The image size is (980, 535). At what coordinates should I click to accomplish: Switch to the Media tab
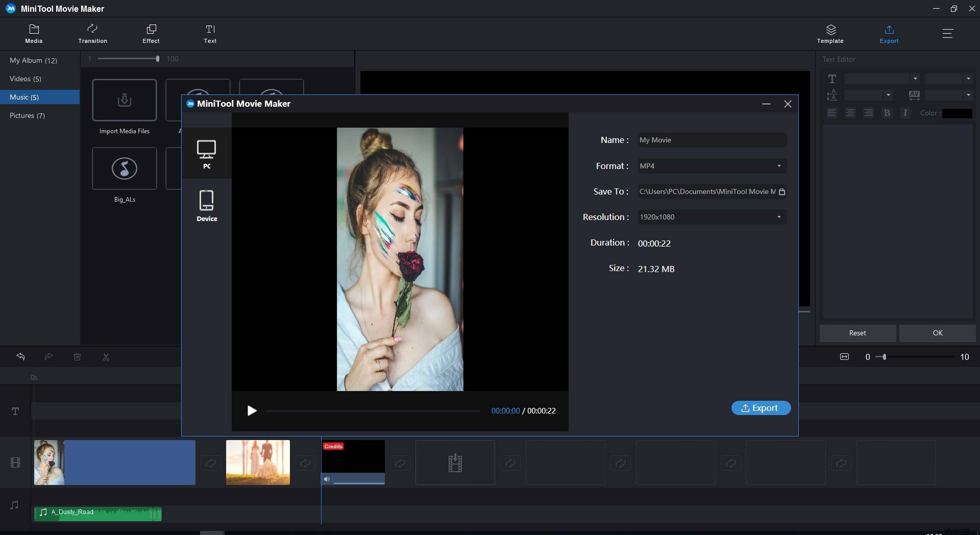(x=33, y=33)
